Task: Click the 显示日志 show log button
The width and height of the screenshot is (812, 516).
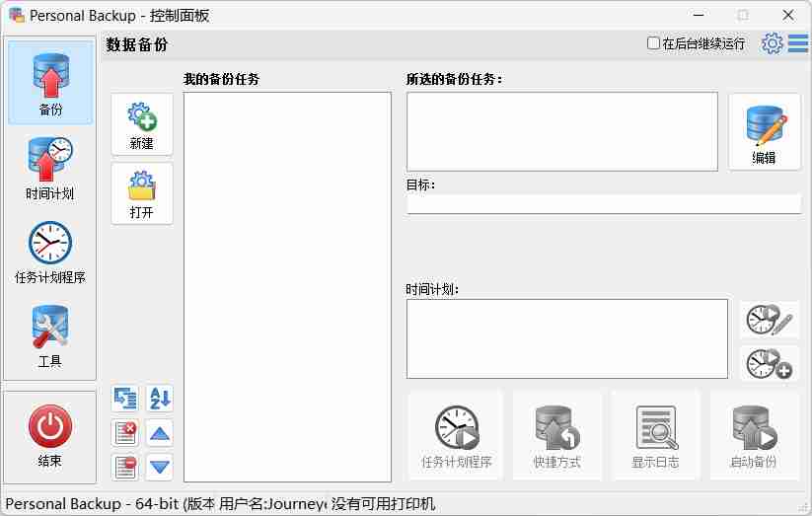Action: coord(655,436)
